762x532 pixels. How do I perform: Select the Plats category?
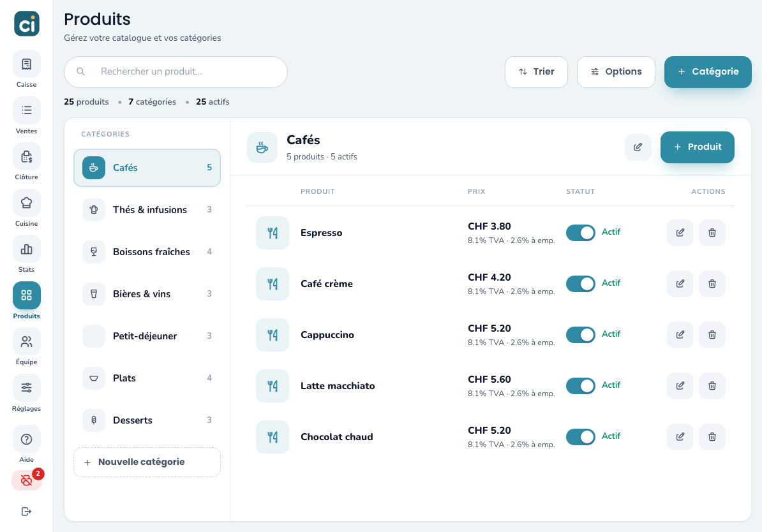click(147, 378)
